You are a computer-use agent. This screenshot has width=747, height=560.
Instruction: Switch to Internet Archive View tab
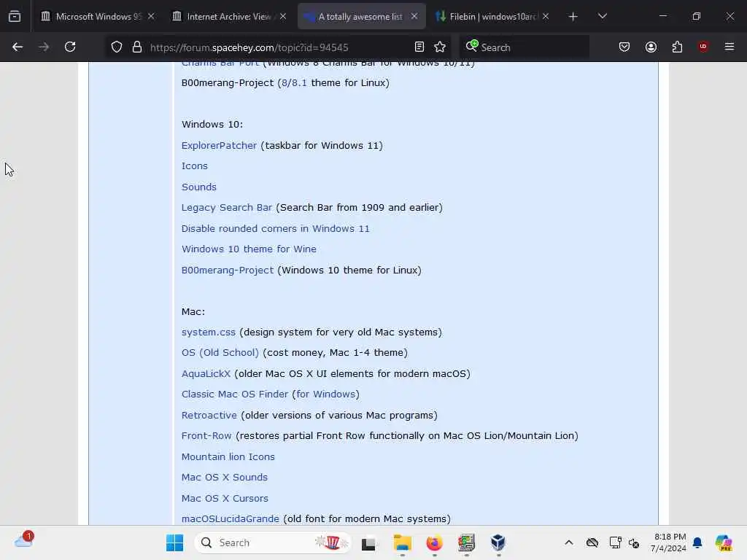pyautogui.click(x=229, y=17)
